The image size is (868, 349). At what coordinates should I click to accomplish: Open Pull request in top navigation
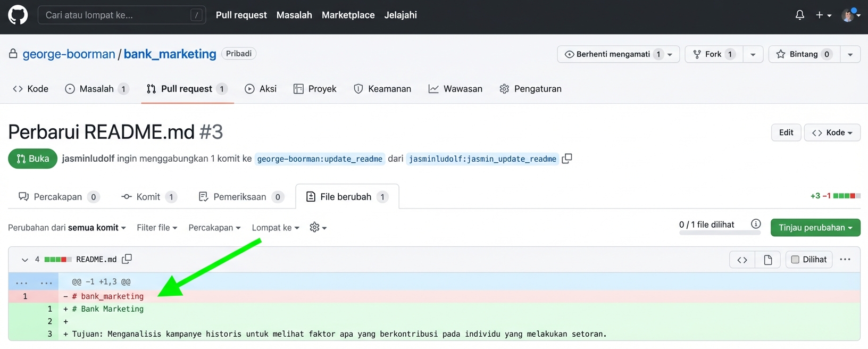click(241, 15)
